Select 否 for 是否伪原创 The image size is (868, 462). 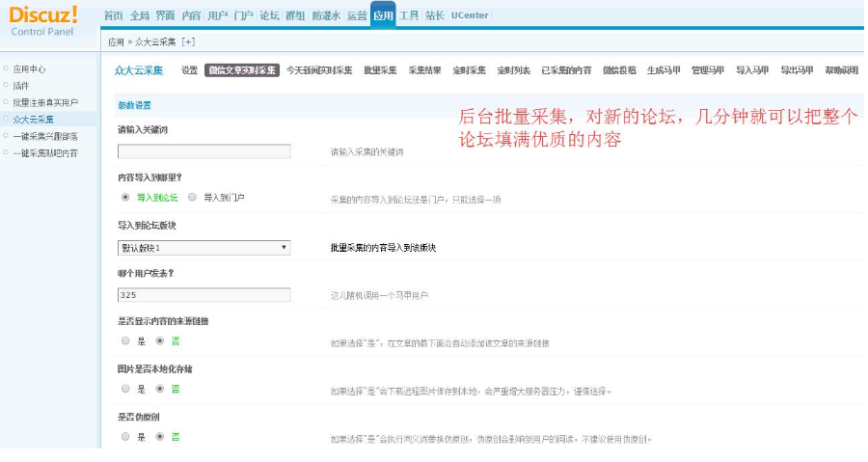click(159, 437)
